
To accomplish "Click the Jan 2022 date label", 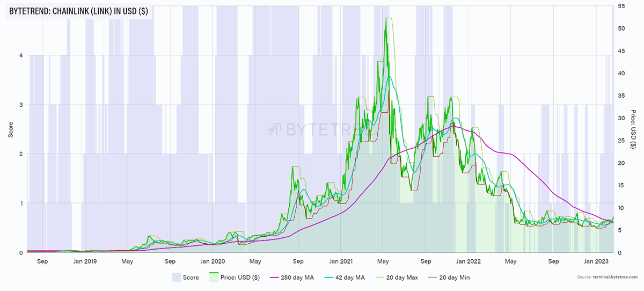I will [470, 261].
